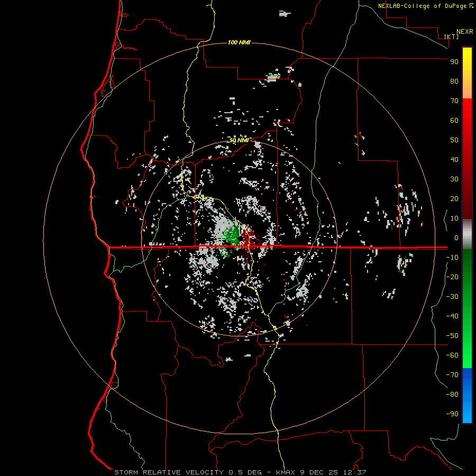The image size is (476, 476).
Task: Click the green inbound velocity patch near radar center
Action: click(231, 235)
